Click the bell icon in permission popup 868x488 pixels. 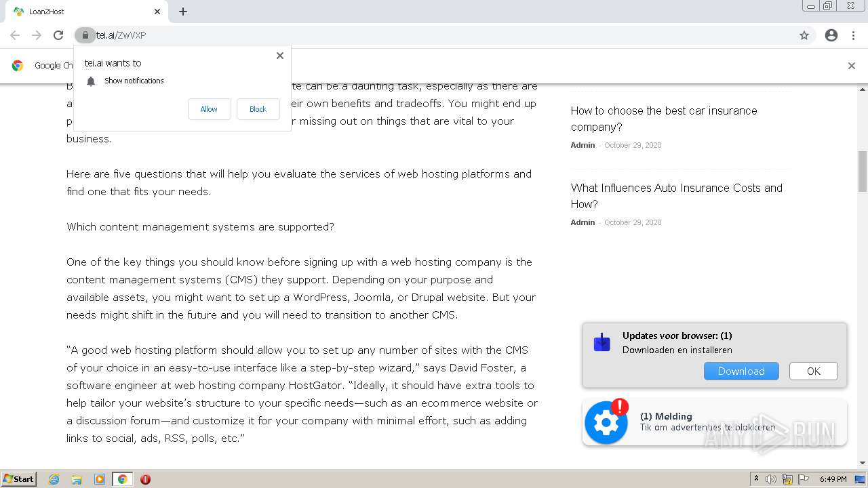(x=91, y=81)
